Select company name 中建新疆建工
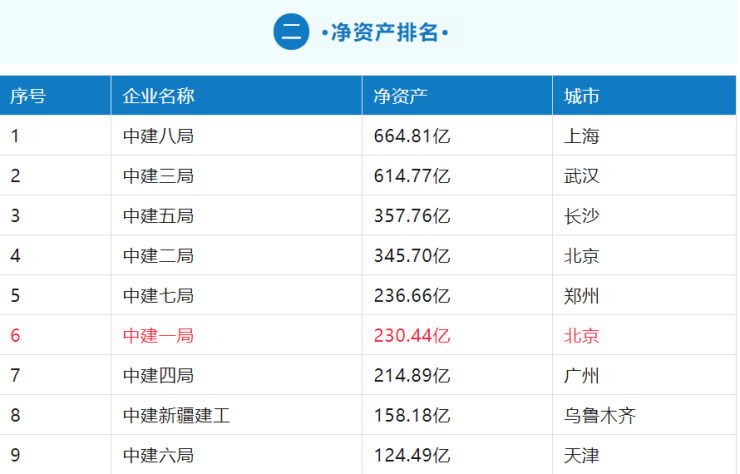 coord(177,415)
